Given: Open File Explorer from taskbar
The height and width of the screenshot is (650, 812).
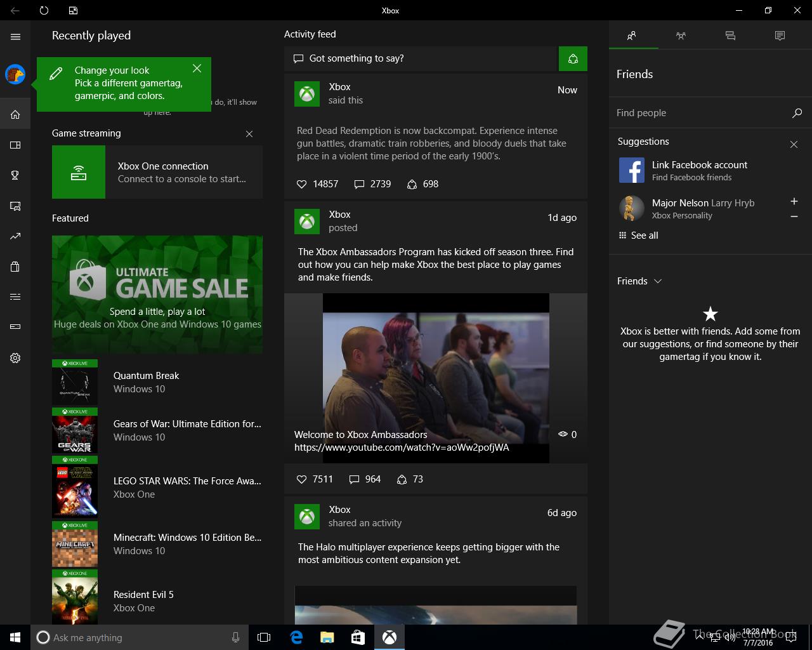Looking at the screenshot, I should (327, 637).
